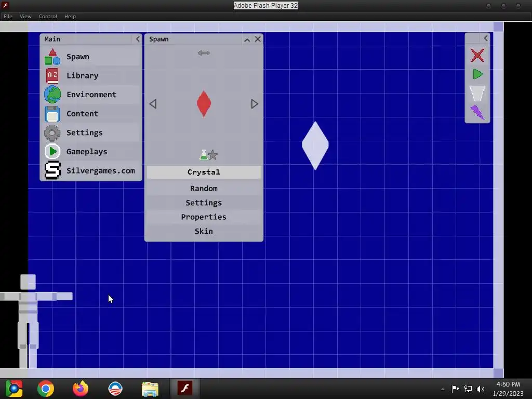Open the 4:50 PM clock calendar
This screenshot has width=532, height=399.
(508, 389)
